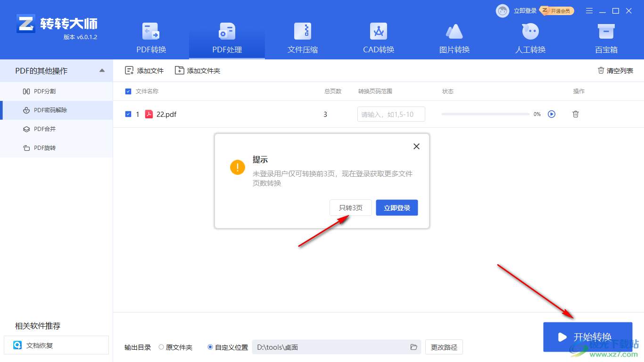
Task: Click the 22.pdf file name
Action: (166, 114)
